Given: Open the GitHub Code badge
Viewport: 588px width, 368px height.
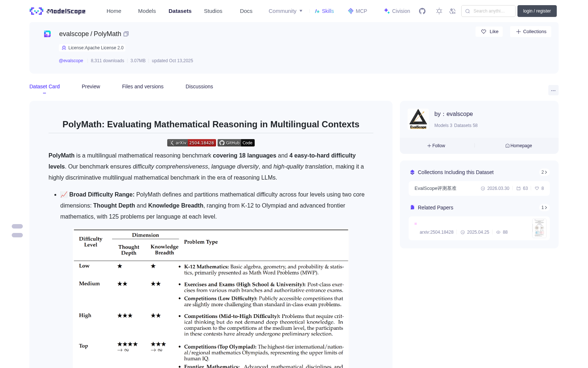Looking at the screenshot, I should 236,143.
